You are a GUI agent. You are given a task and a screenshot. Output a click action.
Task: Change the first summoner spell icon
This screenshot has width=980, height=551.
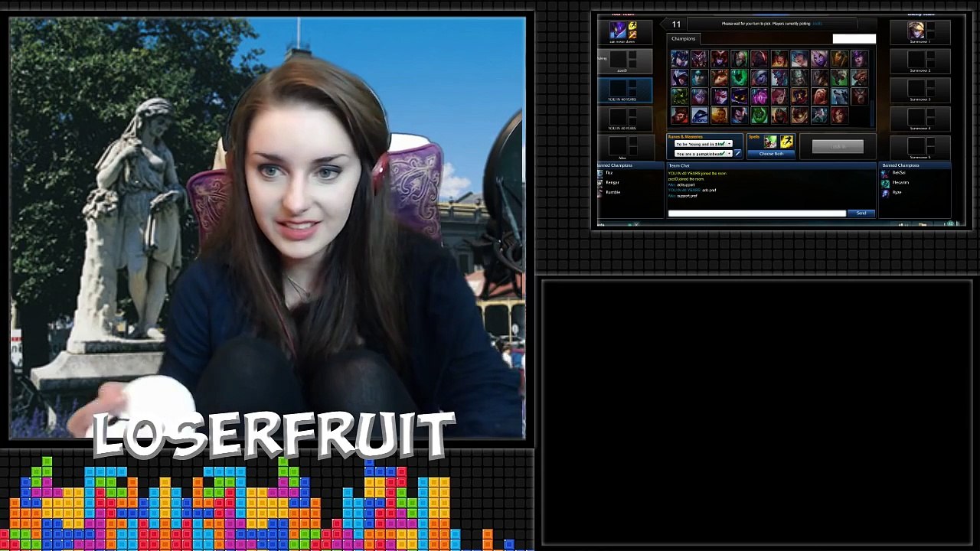(770, 142)
